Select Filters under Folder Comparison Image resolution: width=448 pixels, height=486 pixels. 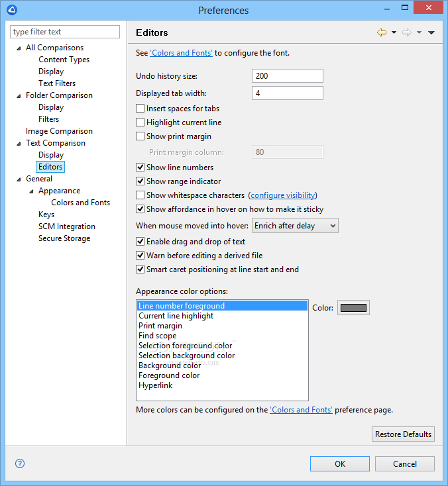(x=48, y=119)
